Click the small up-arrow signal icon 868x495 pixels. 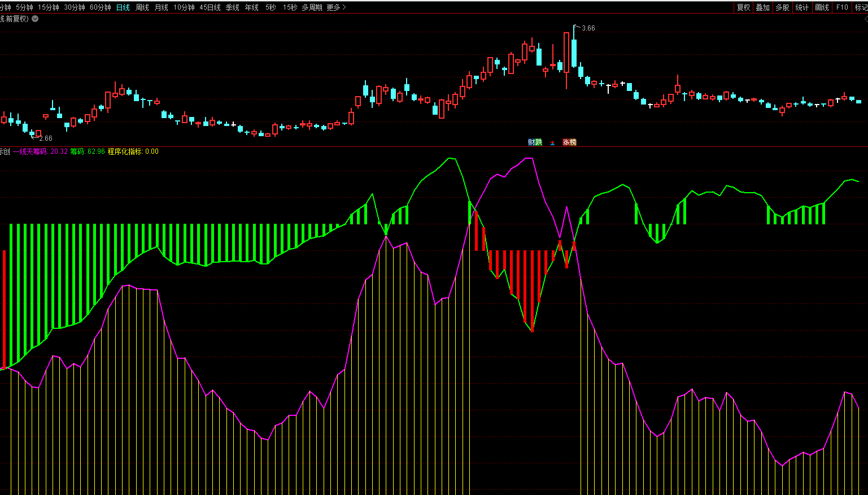coord(552,143)
